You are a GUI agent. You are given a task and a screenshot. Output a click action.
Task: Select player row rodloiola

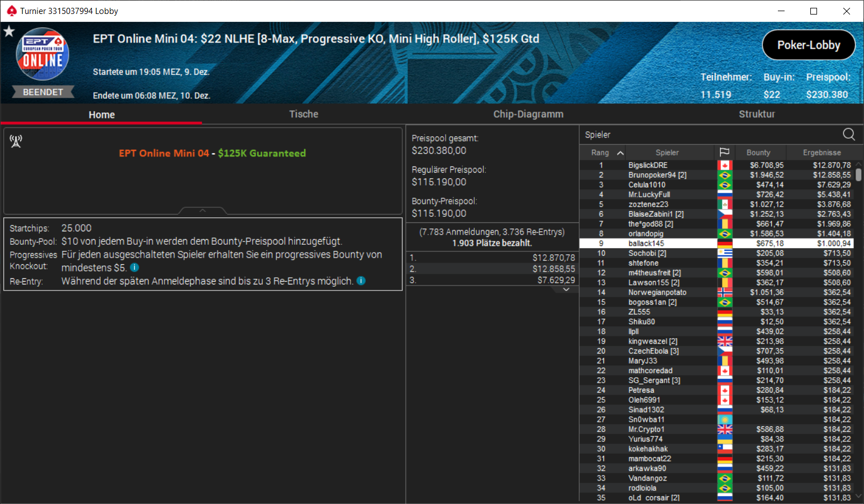click(x=717, y=488)
